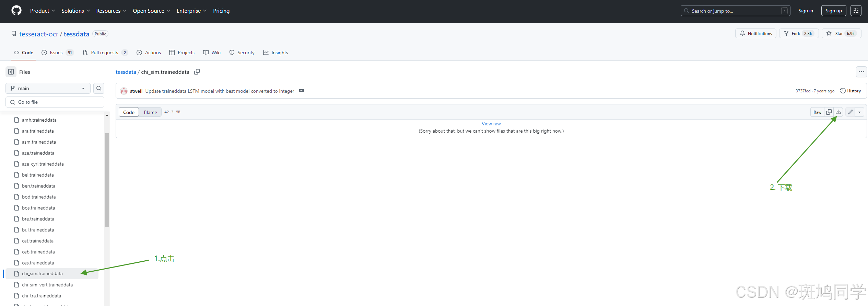Open the GitHub homepage logo

pyautogui.click(x=16, y=11)
